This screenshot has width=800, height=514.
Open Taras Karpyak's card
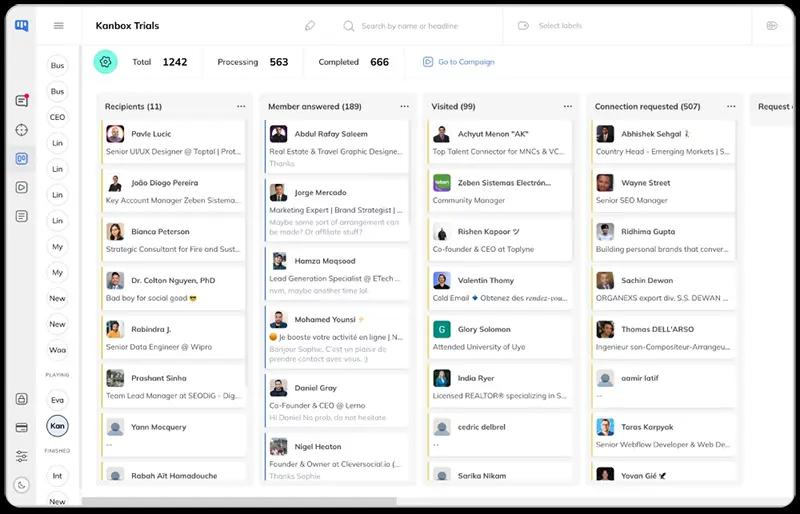pyautogui.click(x=663, y=435)
